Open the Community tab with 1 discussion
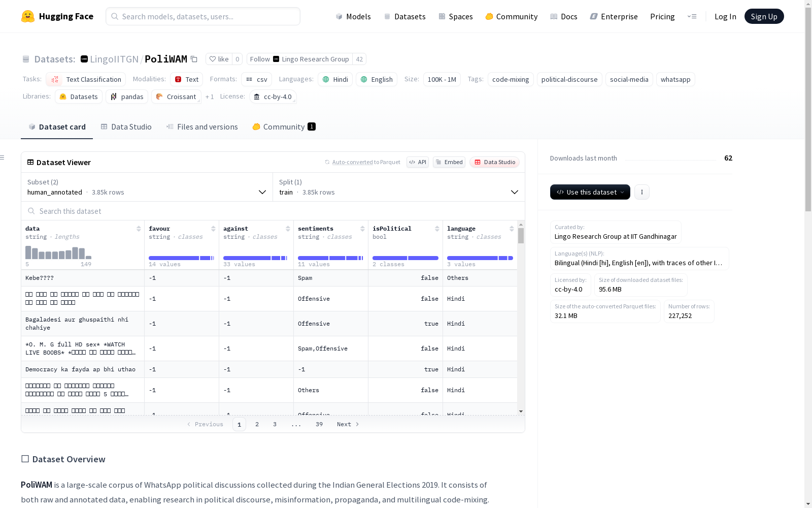Viewport: 812px width, 508px height. 284,127
